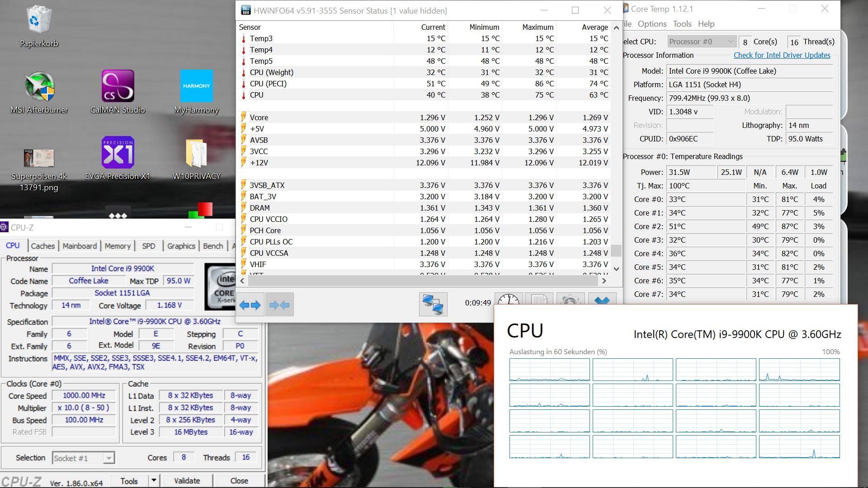
Task: Minimize the Core Temp window
Action: (761, 9)
